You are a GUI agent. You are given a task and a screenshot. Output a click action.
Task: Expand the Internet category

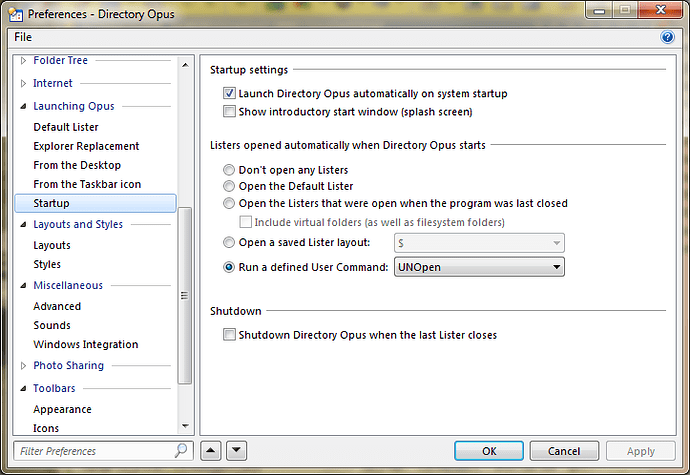click(x=23, y=83)
